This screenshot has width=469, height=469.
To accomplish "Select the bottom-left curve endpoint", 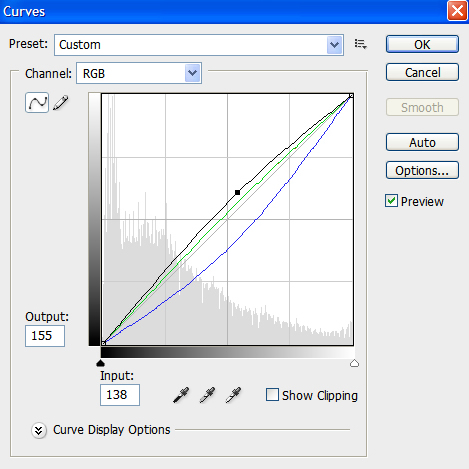I will (103, 343).
